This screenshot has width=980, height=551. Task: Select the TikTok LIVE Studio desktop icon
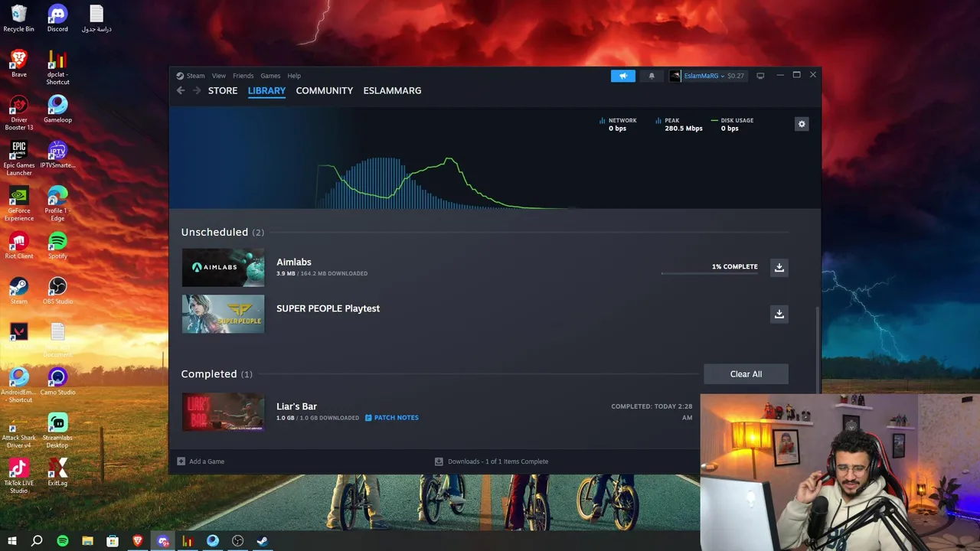19,477
